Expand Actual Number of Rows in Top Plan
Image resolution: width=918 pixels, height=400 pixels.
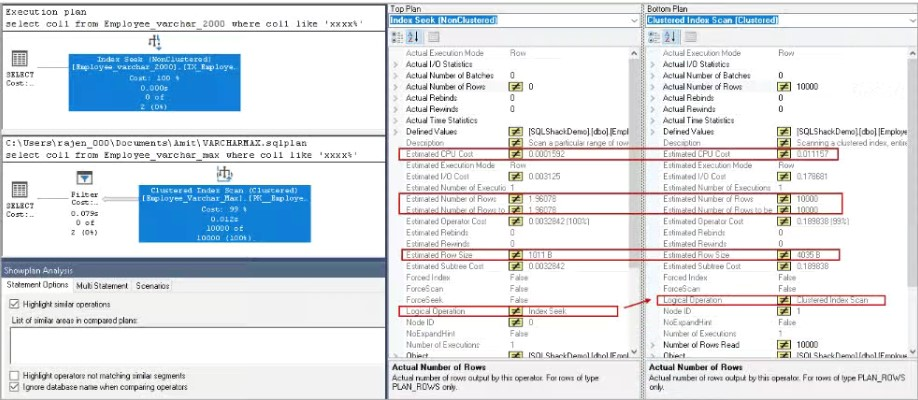click(x=396, y=87)
